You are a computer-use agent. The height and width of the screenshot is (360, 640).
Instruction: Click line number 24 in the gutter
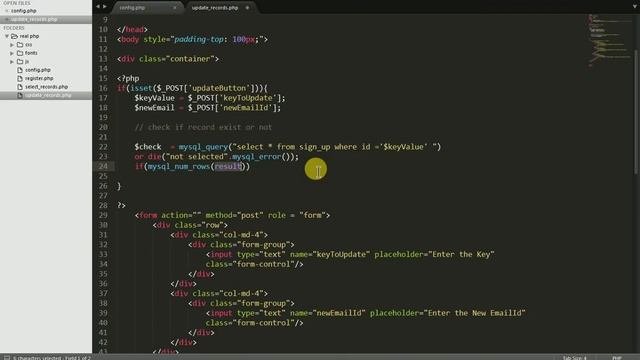point(103,167)
